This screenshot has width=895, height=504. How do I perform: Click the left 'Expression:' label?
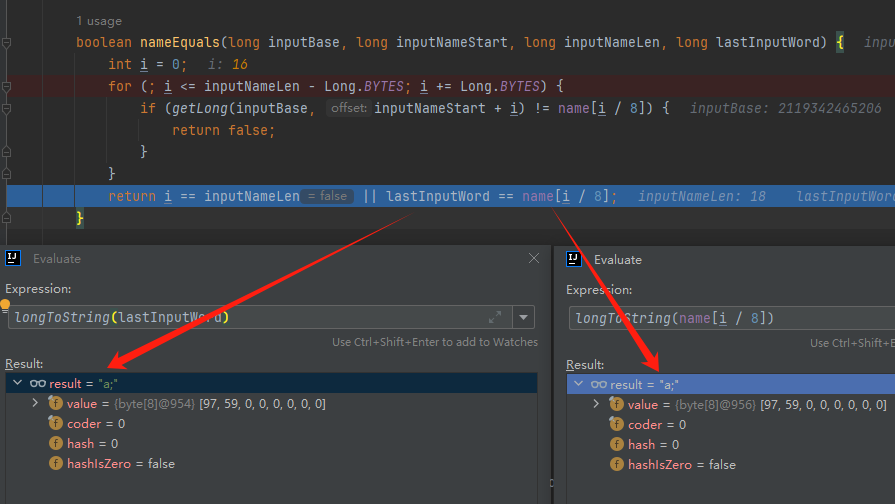38,289
